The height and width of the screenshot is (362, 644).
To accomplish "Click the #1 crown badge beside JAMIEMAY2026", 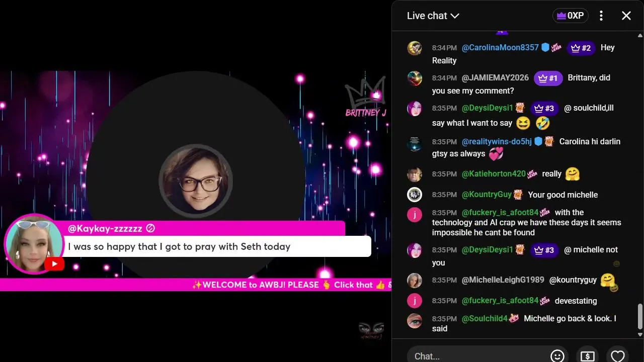I will coord(547,78).
